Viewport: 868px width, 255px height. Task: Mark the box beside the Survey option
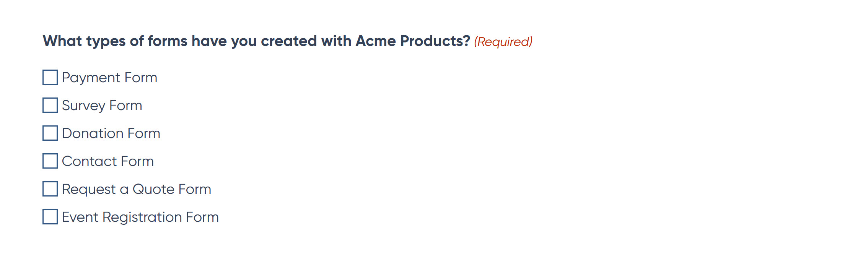[x=50, y=105]
